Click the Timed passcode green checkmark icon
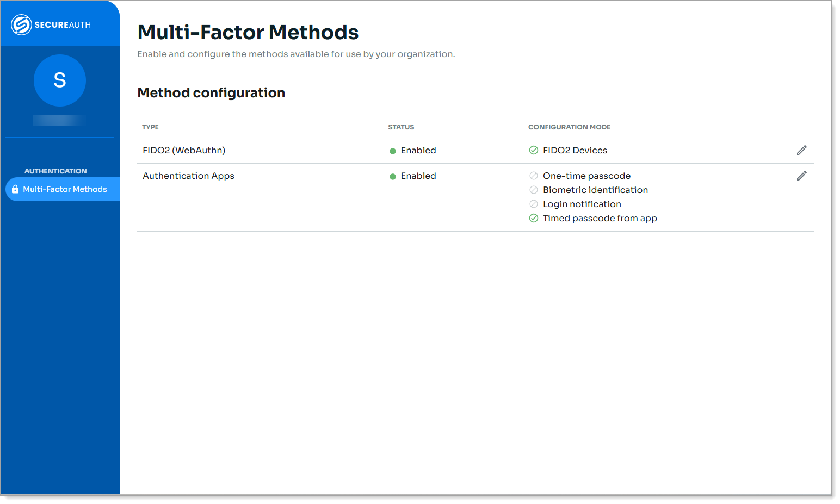 pyautogui.click(x=534, y=219)
